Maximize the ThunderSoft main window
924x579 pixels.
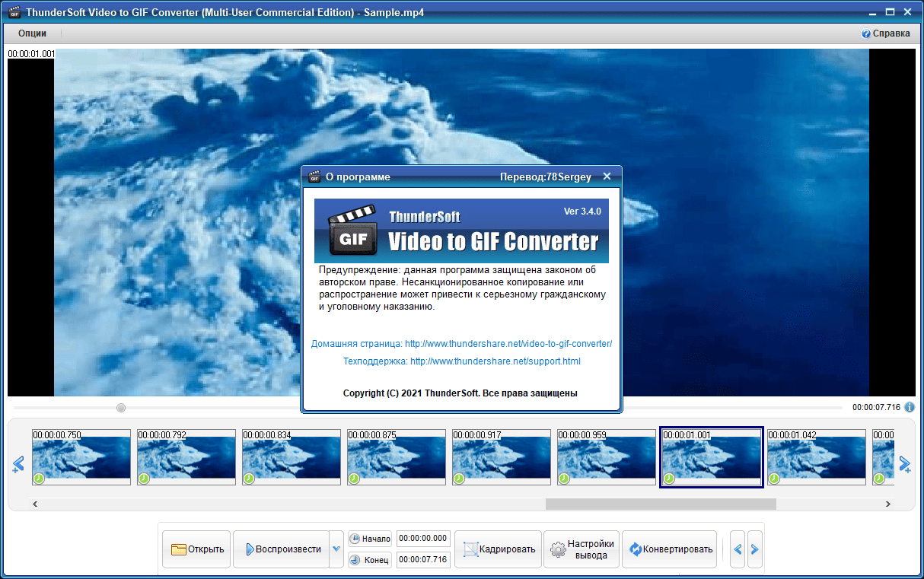point(891,12)
